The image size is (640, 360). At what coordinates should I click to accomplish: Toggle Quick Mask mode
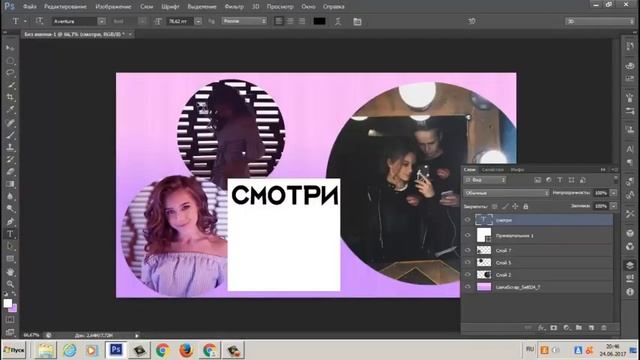tap(10, 320)
